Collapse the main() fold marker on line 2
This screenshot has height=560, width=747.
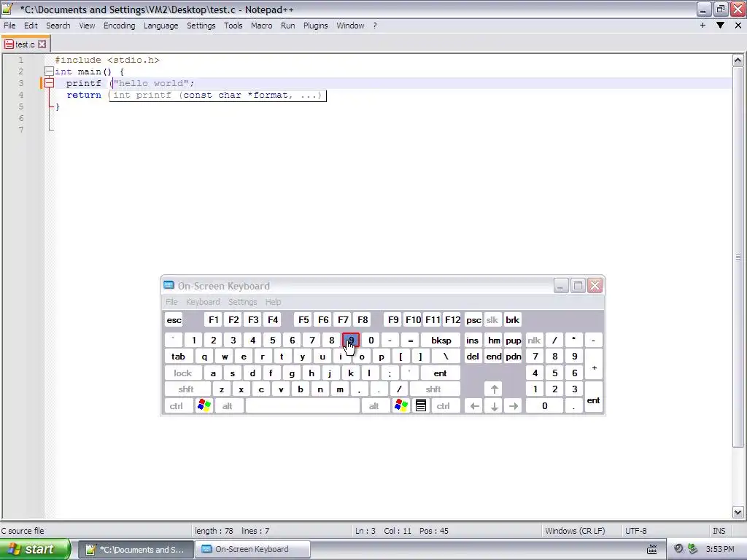pos(49,71)
